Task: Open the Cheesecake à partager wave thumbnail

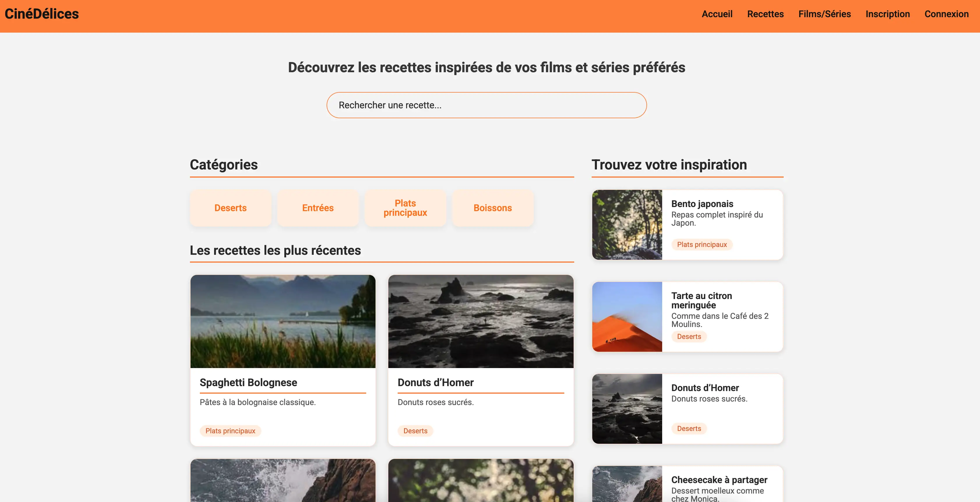Action: tap(627, 484)
